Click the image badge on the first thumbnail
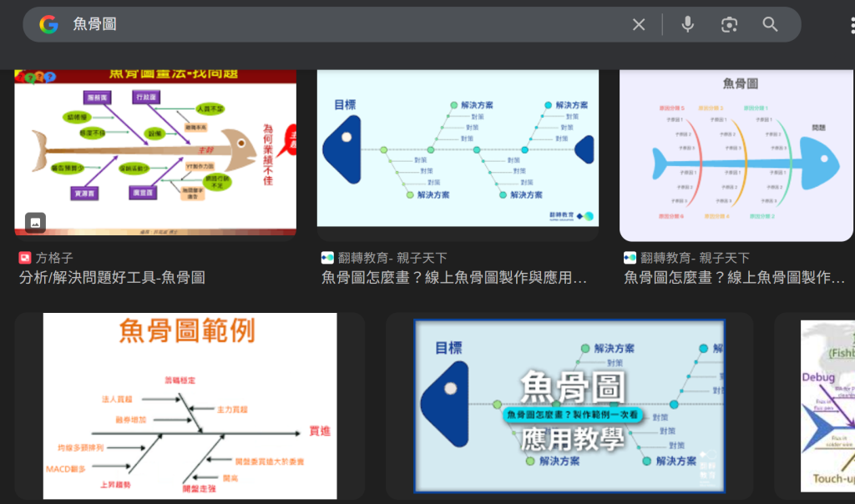Viewport: 855px width, 504px height. 35,222
